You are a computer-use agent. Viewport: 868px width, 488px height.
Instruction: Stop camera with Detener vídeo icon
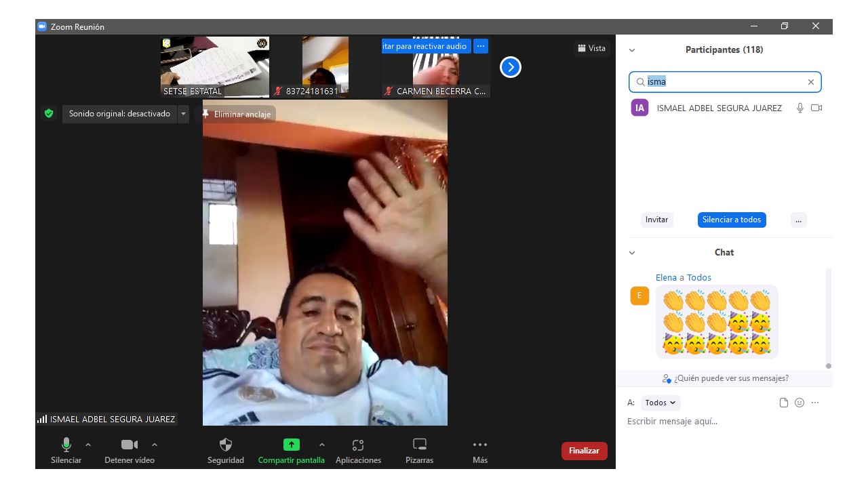click(130, 445)
